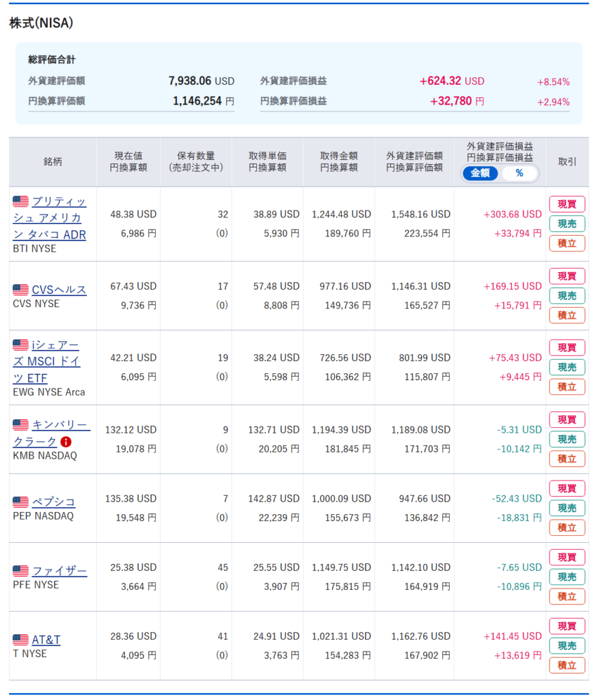Click 現買 button for KMB
598x700 pixels.
pos(567,420)
